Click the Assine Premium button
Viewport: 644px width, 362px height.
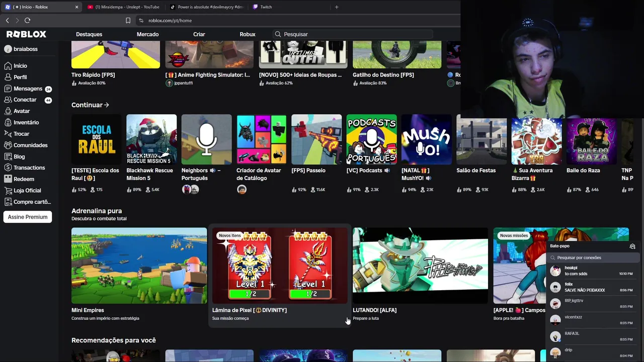pyautogui.click(x=28, y=217)
